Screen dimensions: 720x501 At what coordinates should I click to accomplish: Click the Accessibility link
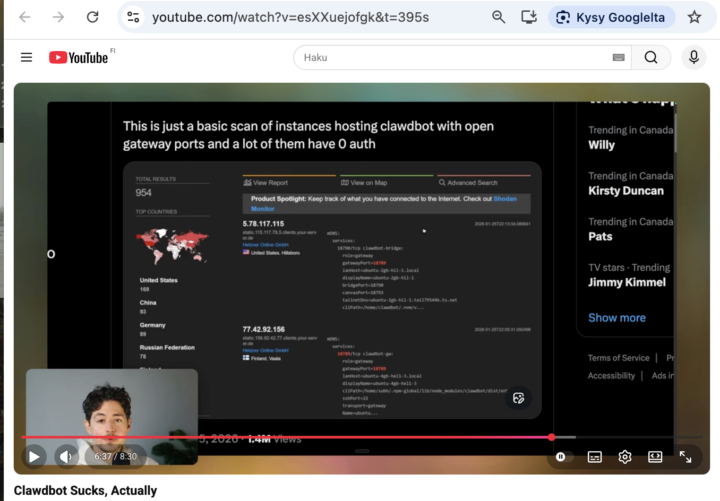[x=611, y=376]
